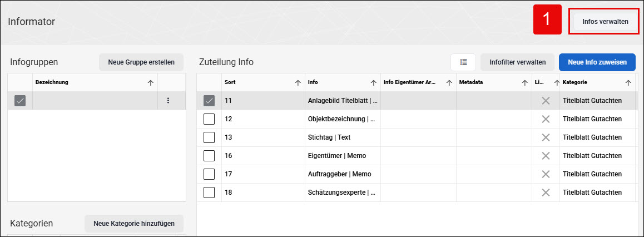This screenshot has height=237, width=644.
Task: Open Infofilter verwalten
Action: click(518, 62)
